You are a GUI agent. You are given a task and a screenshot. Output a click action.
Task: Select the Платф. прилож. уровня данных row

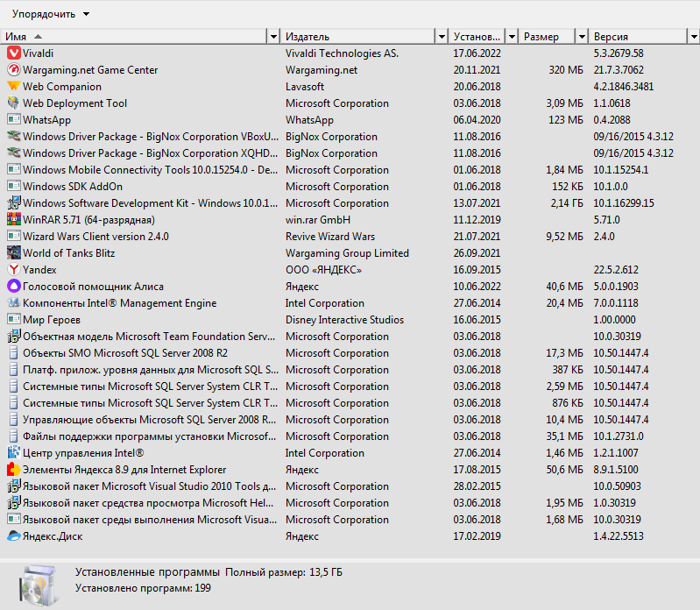click(x=350, y=369)
